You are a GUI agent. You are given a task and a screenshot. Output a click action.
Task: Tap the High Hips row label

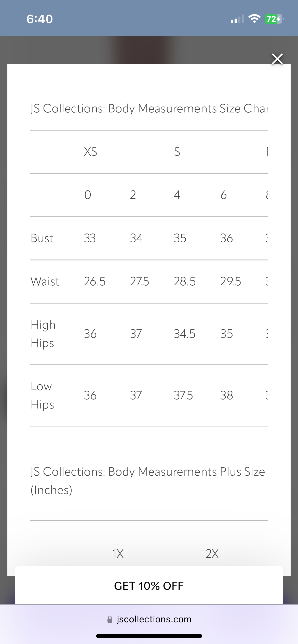[x=43, y=334]
